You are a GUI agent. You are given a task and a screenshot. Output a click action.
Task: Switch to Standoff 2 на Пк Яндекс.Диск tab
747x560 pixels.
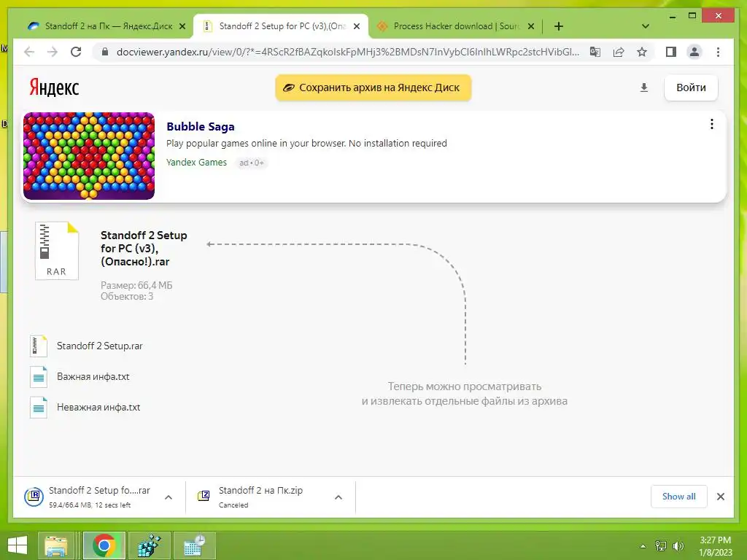point(108,26)
